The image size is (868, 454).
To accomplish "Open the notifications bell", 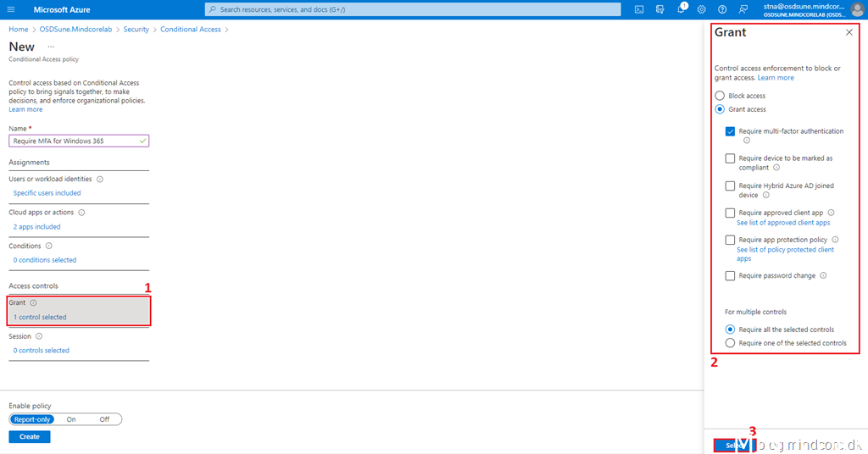I will (682, 9).
